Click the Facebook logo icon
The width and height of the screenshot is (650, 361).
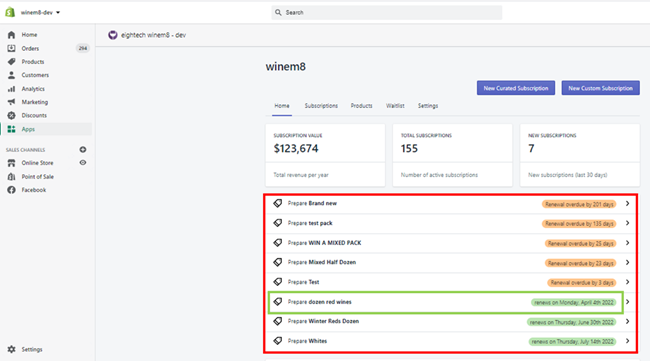point(11,190)
